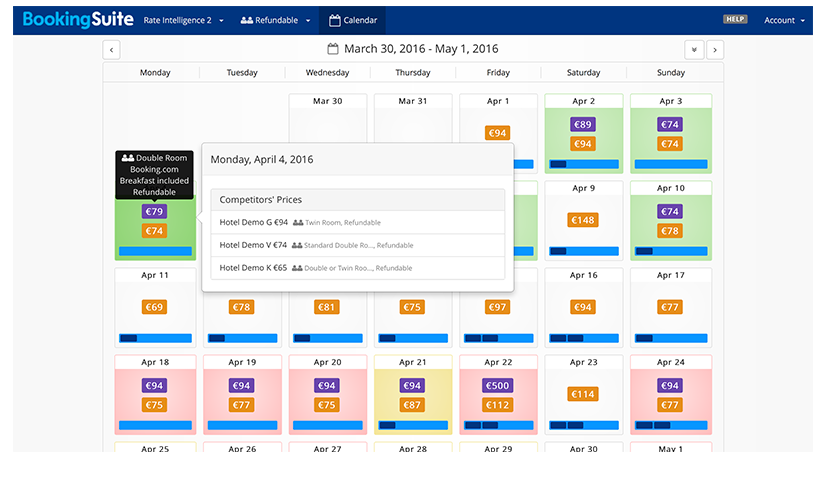Click the €79 purple price on April 4
This screenshot has height=481, width=819.
point(154,211)
